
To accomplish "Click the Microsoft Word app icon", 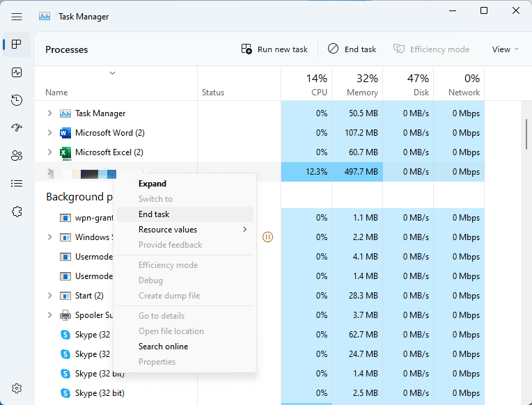I will (65, 133).
